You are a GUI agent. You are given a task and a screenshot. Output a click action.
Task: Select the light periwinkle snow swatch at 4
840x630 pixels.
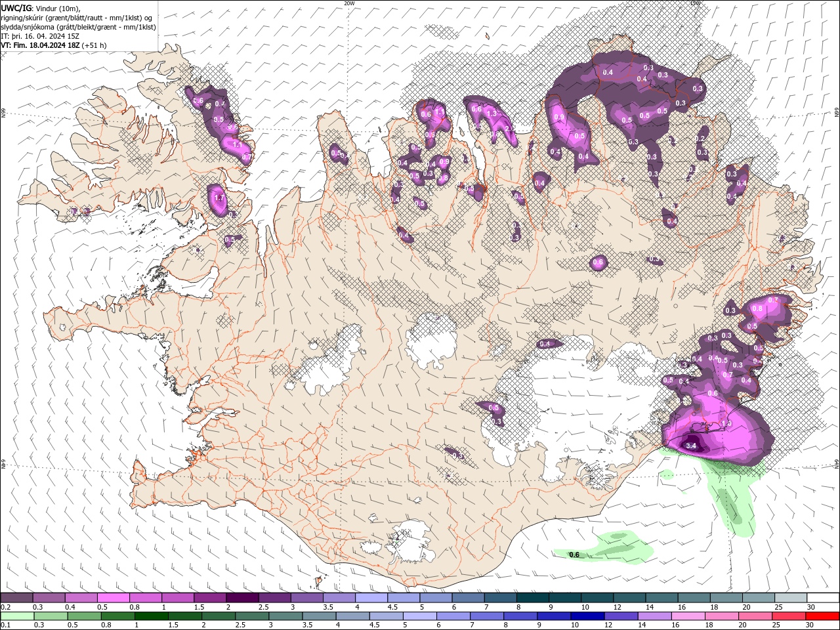point(371,598)
